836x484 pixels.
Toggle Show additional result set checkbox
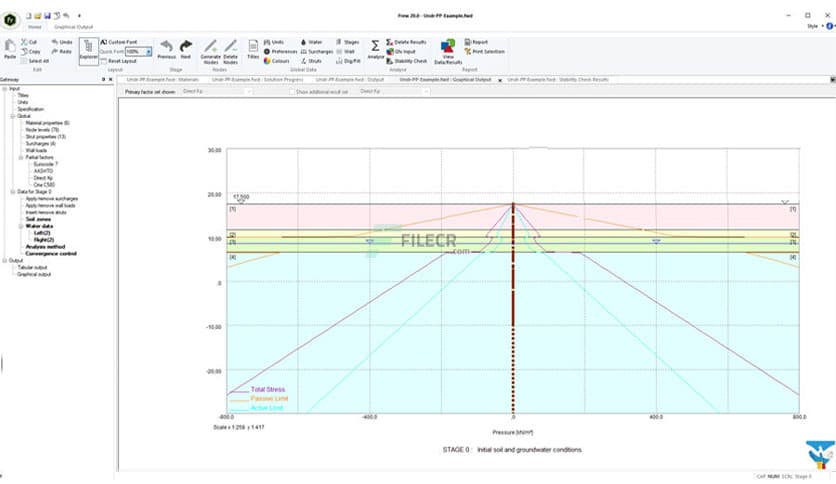click(x=290, y=91)
